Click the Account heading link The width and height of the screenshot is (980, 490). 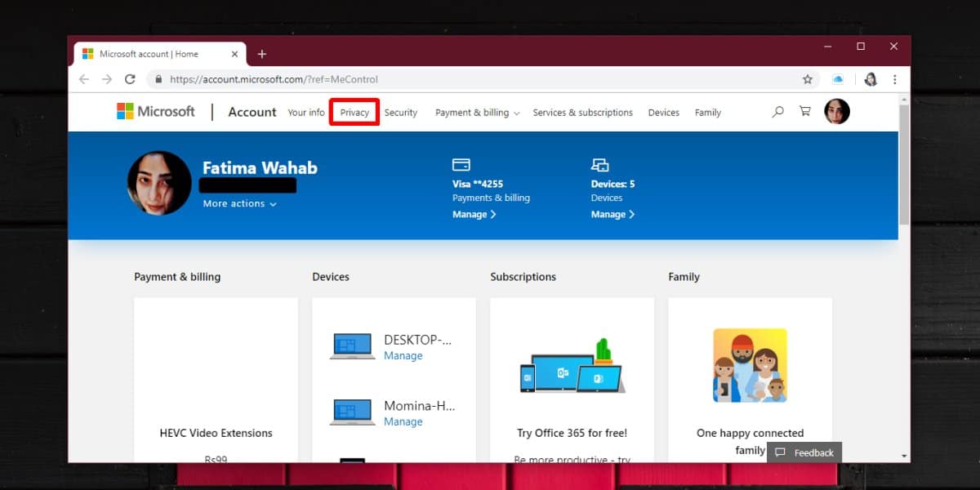(252, 112)
